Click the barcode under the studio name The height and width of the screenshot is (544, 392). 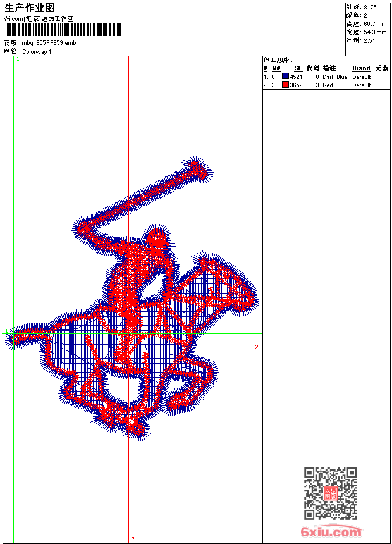pyautogui.click(x=63, y=30)
